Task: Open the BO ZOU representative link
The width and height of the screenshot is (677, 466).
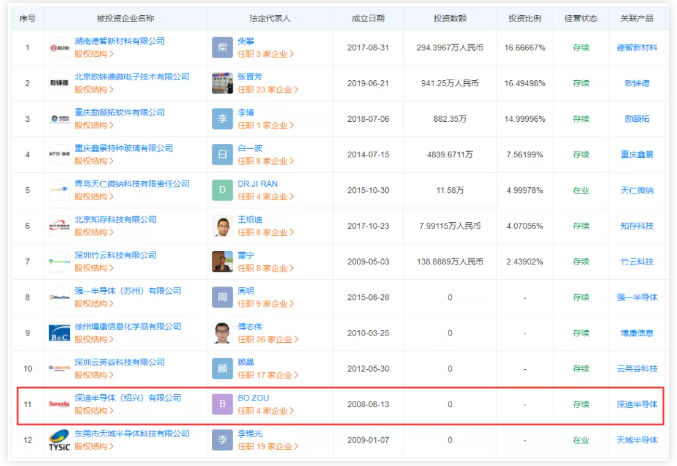Action: 253,398
